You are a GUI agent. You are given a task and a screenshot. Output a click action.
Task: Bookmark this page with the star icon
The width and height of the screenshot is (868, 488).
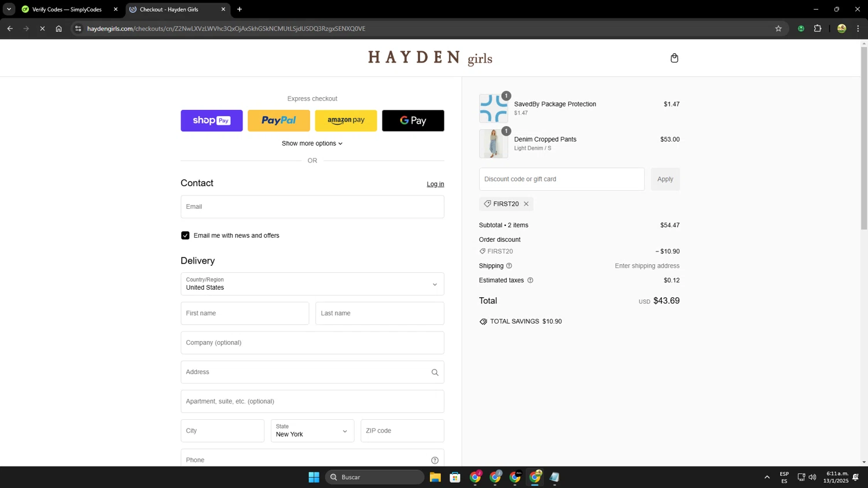click(778, 28)
